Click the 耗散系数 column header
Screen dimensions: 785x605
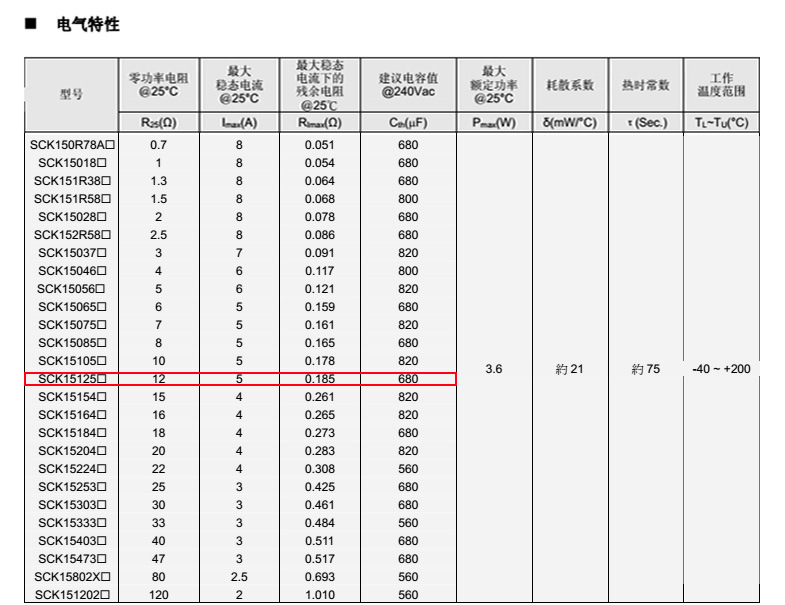click(x=570, y=86)
